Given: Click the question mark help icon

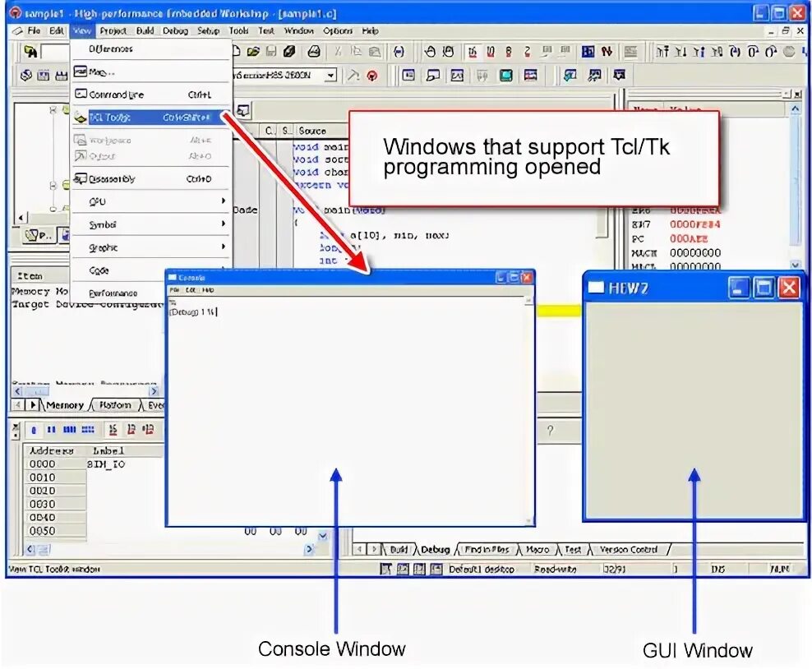Looking at the screenshot, I should coord(550,431).
